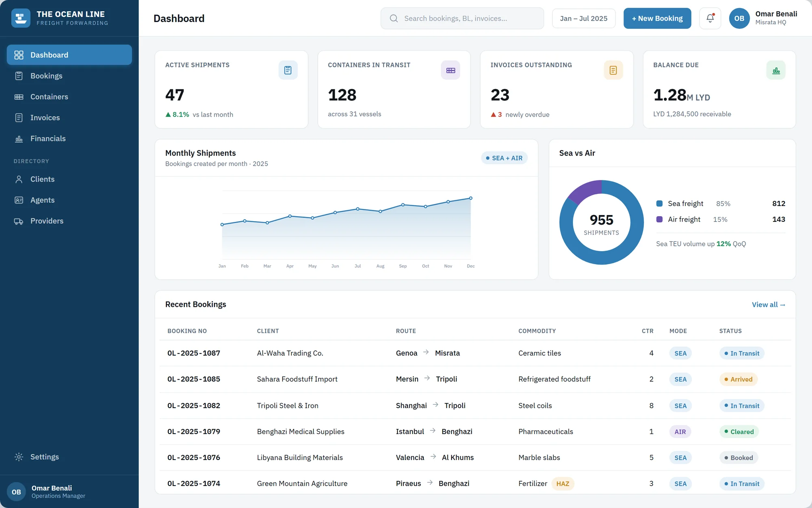Click the Balance Due chart icon
This screenshot has width=812, height=508.
coord(776,70)
